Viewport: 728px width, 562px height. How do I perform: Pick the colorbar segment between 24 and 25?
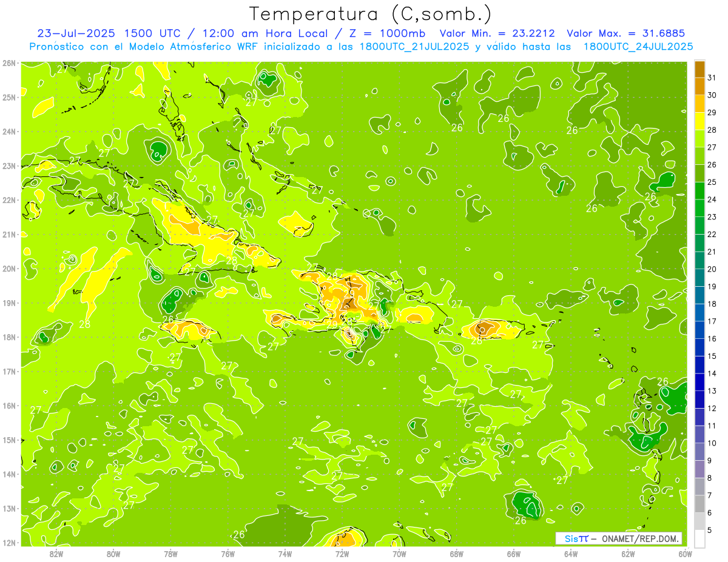[699, 190]
